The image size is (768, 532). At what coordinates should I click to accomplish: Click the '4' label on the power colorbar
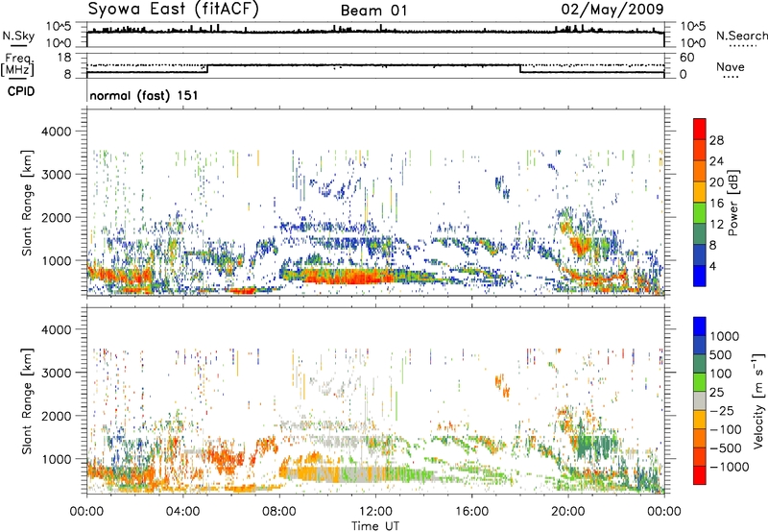[712, 266]
